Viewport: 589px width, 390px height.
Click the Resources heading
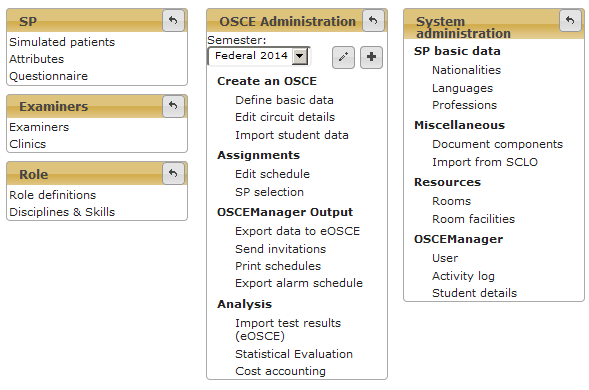coord(447,182)
